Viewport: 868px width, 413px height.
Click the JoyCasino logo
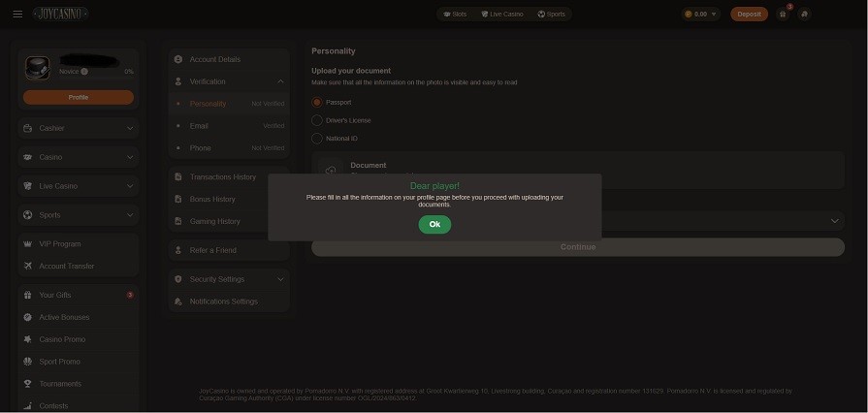[x=60, y=15]
